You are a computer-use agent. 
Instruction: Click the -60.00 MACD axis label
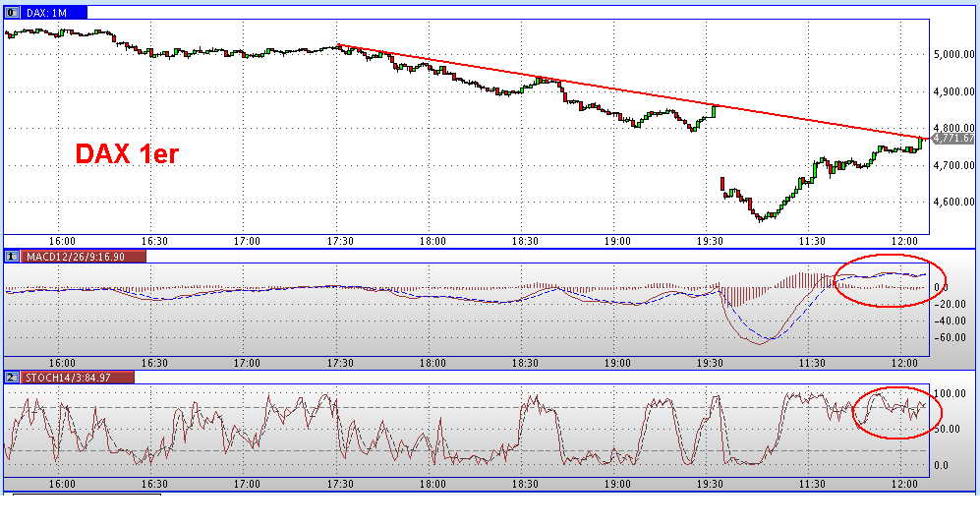tap(949, 337)
